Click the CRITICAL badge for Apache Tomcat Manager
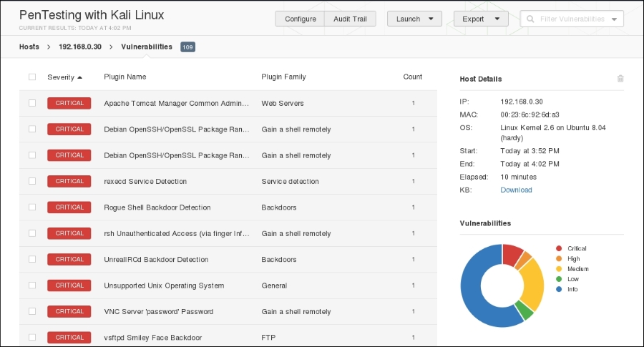644x347 pixels. point(69,103)
